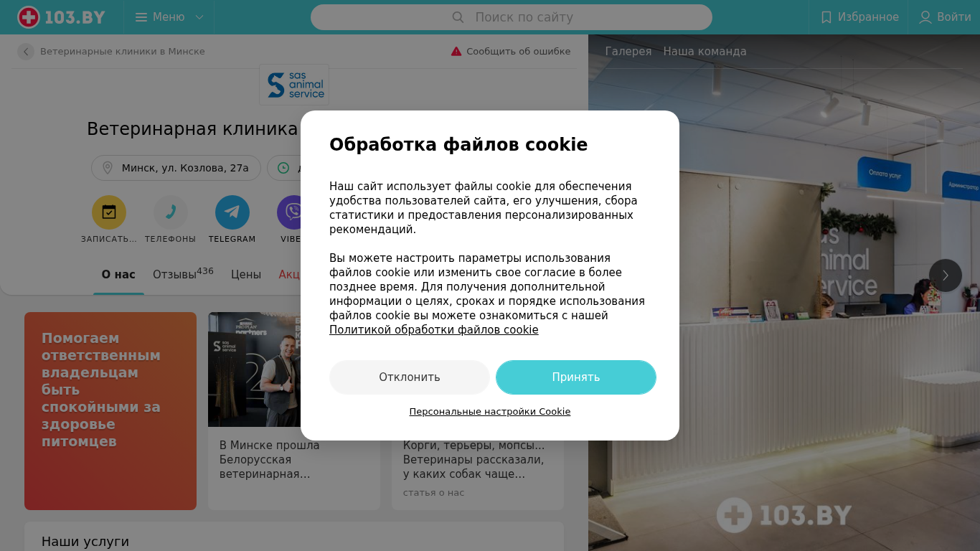Open the Telegram contact icon
Image resolution: width=980 pixels, height=551 pixels.
tap(232, 212)
